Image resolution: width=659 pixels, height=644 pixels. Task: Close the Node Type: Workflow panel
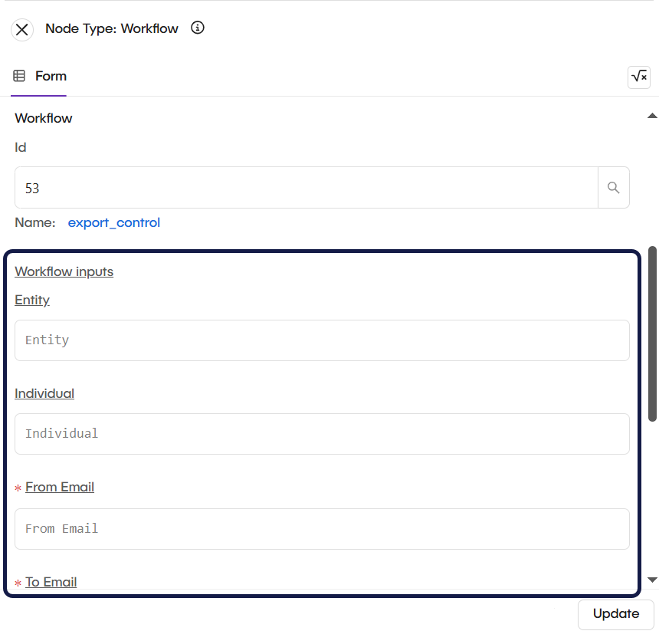click(21, 29)
